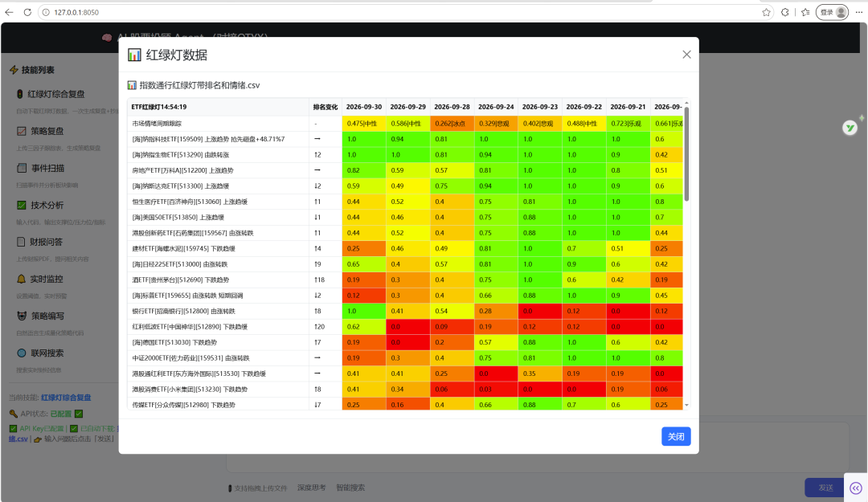Select 策略复盘 skill in the background sidebar
Image resolution: width=868 pixels, height=502 pixels.
pyautogui.click(x=40, y=131)
